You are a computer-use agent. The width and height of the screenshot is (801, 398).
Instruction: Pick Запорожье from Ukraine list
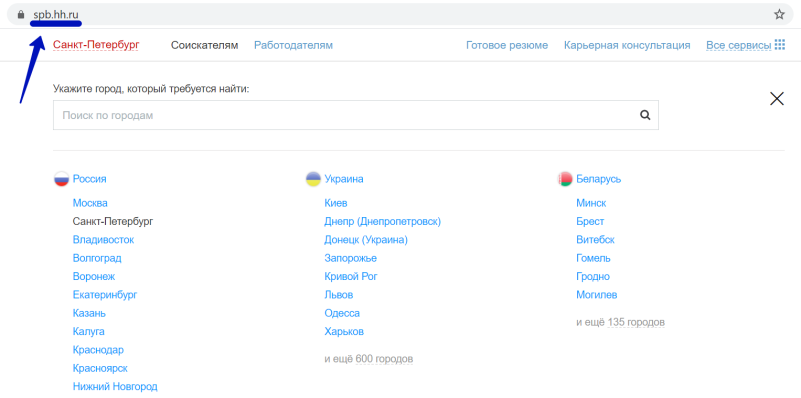[x=350, y=258]
